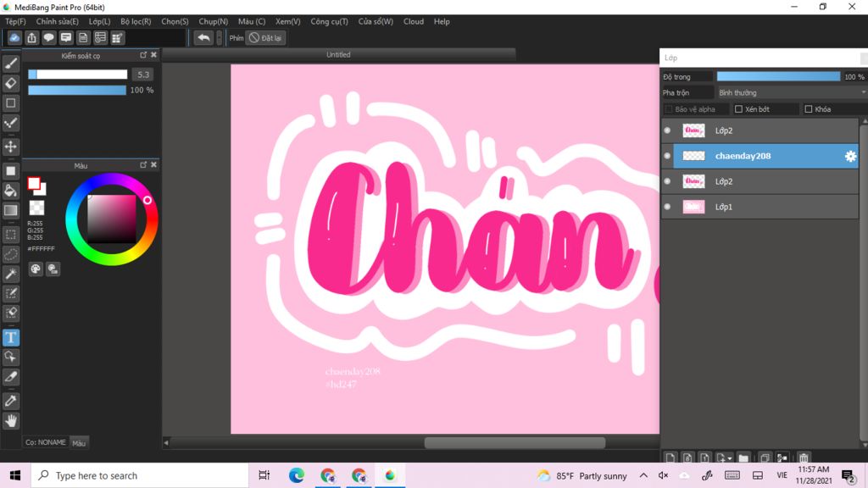Open the Cloud menu
This screenshot has width=868, height=488.
pos(414,21)
